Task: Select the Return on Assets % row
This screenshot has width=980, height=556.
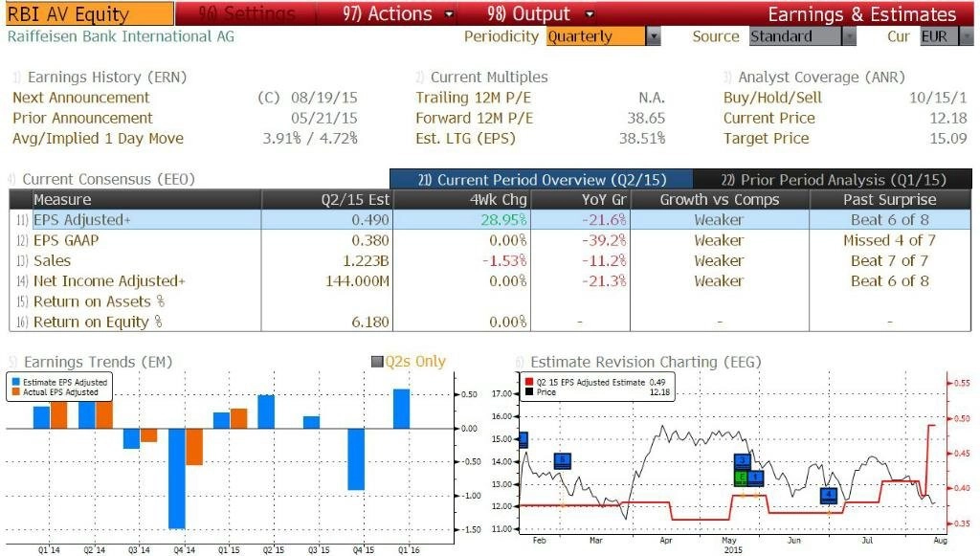Action: 490,301
